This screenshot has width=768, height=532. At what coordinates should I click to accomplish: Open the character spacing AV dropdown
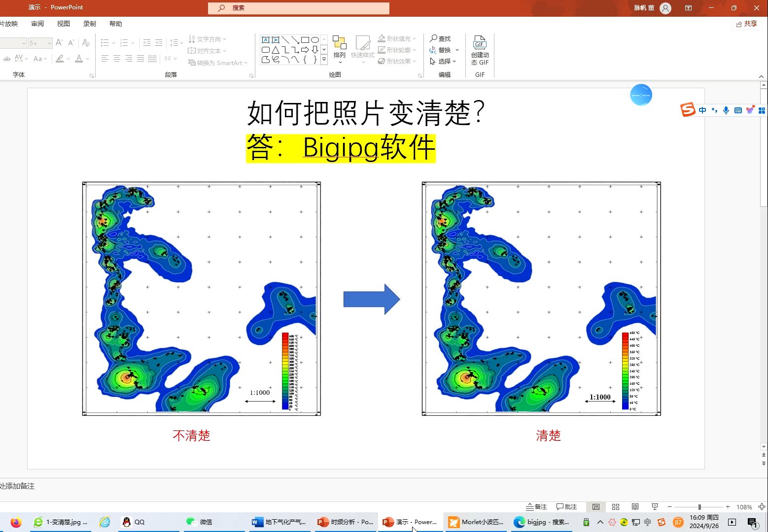coord(21,59)
